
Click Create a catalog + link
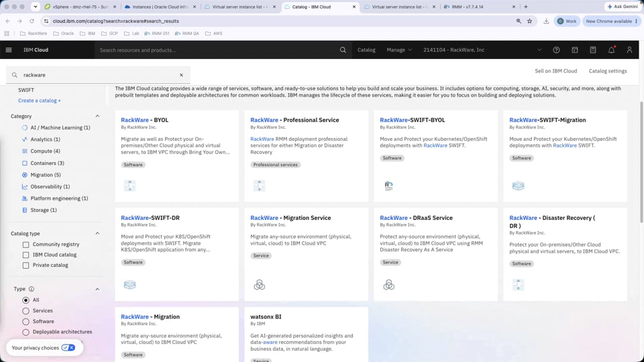pyautogui.click(x=40, y=100)
